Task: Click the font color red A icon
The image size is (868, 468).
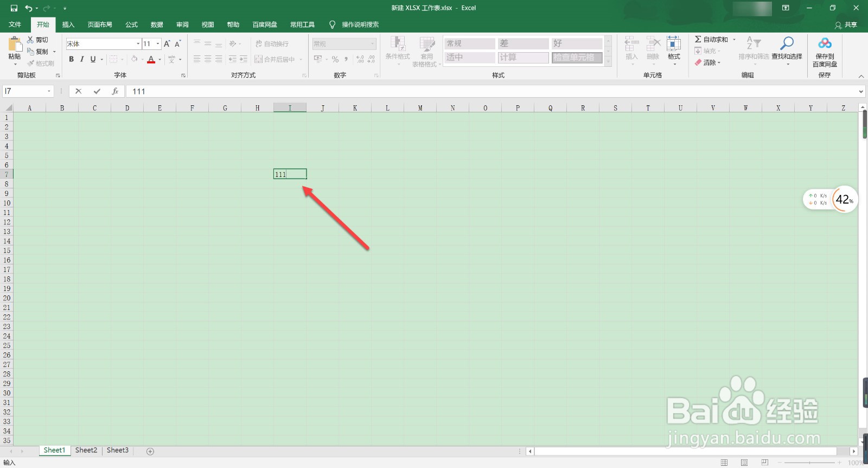Action: [151, 59]
